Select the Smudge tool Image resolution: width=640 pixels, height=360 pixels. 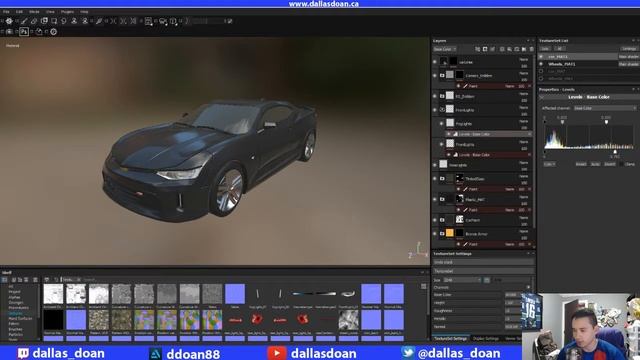64,21
